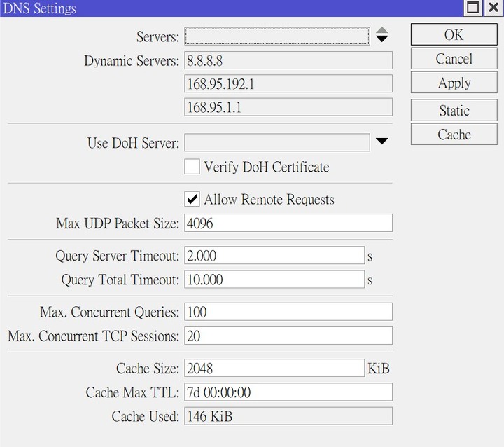Viewport: 504px width, 447px height.
Task: Click the Max UDP Packet Size field
Action: point(288,223)
